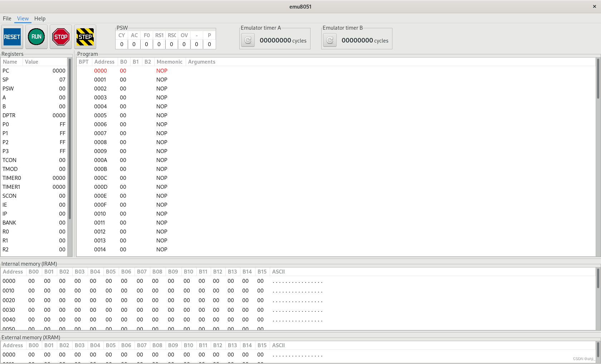This screenshot has height=364, width=601.
Task: Select the SCON register row
Action: tap(34, 196)
